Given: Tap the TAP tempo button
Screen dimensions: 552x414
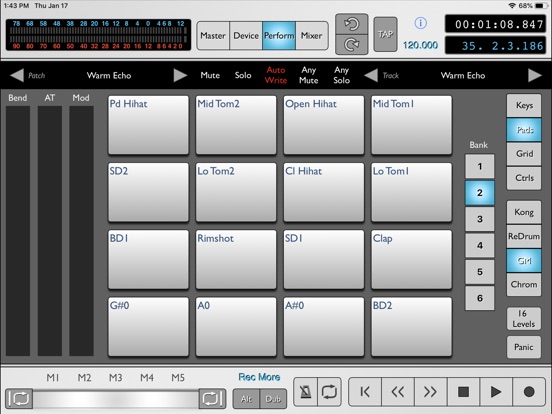Looking at the screenshot, I should pos(385,34).
